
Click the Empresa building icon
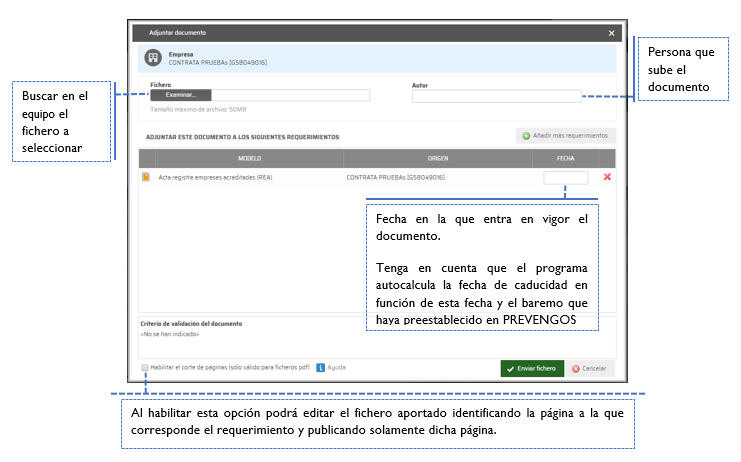152,58
